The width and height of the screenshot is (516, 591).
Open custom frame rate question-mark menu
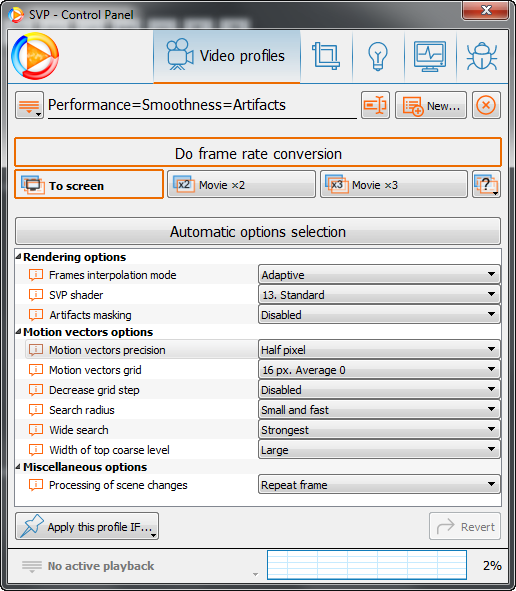pos(486,184)
